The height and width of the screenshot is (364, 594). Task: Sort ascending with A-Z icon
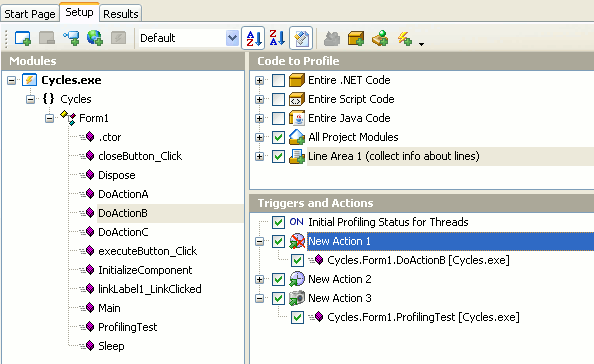(x=254, y=38)
